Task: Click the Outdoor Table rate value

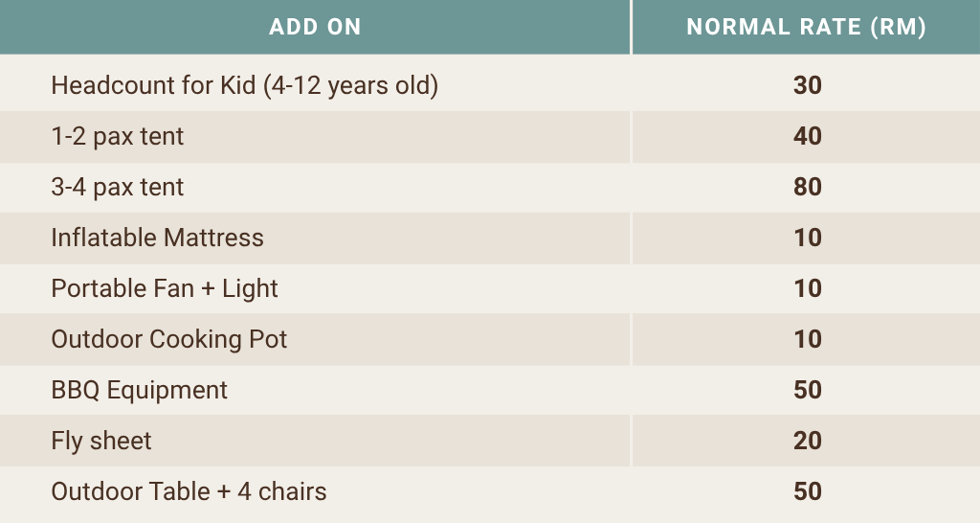Action: (x=808, y=491)
